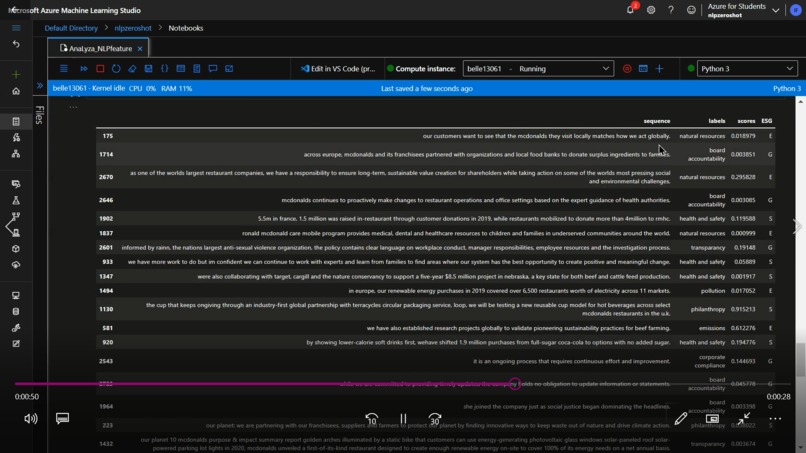Go to Home icon in the left sidebar
Screen dimensions: 806x453
point(16,91)
